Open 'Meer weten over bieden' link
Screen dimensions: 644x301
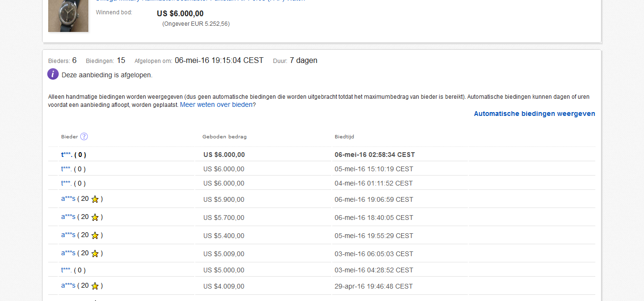216,104
